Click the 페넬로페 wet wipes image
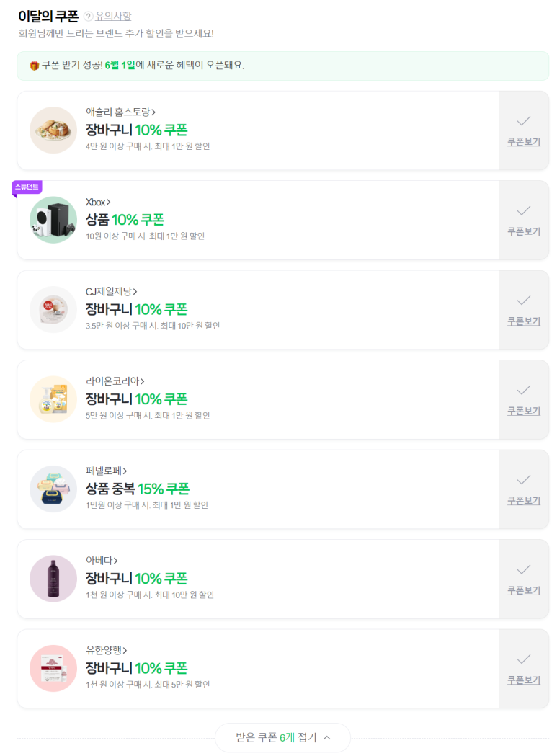Viewport: 557px width, 756px height. (x=53, y=489)
